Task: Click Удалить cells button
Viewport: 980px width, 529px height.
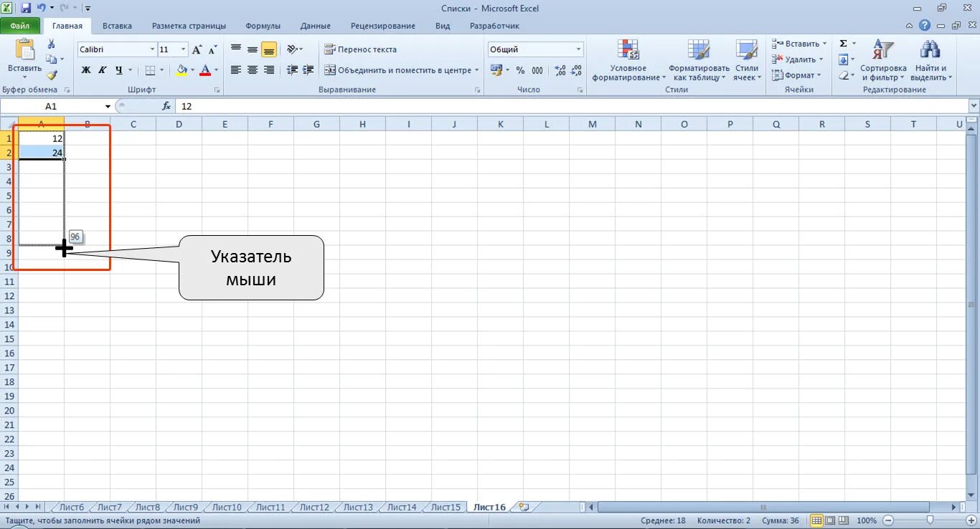Action: (x=796, y=59)
